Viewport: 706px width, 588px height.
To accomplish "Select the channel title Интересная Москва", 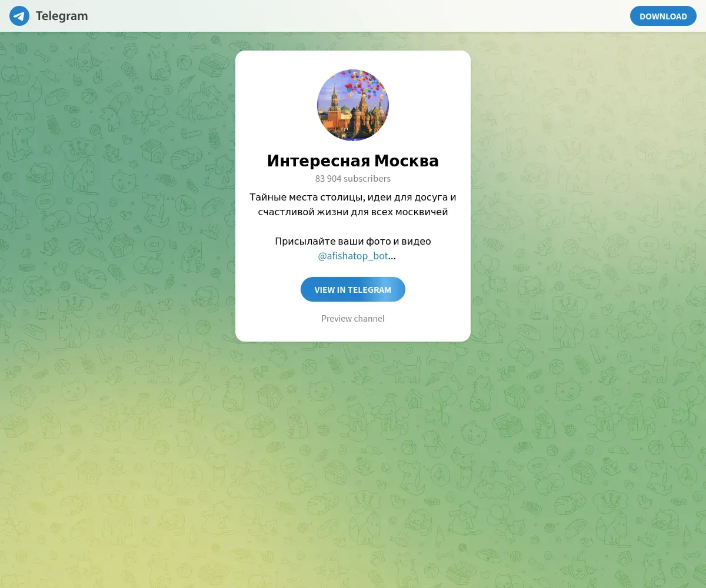I will click(353, 161).
